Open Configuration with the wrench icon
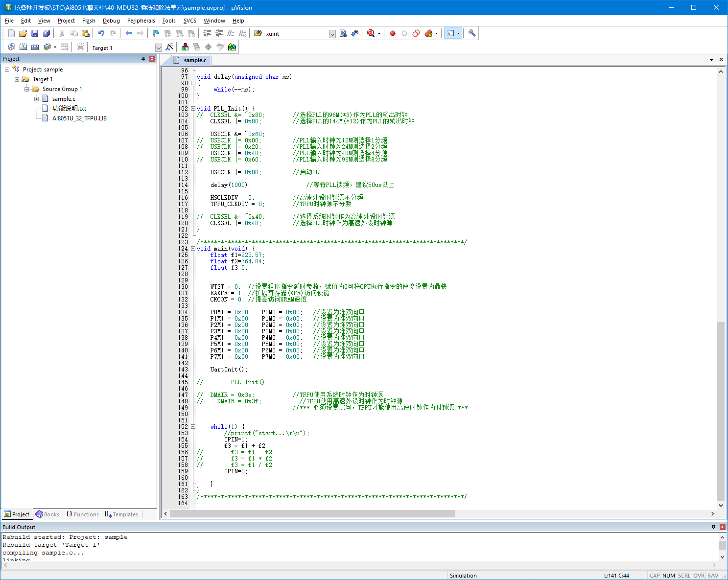 [472, 33]
